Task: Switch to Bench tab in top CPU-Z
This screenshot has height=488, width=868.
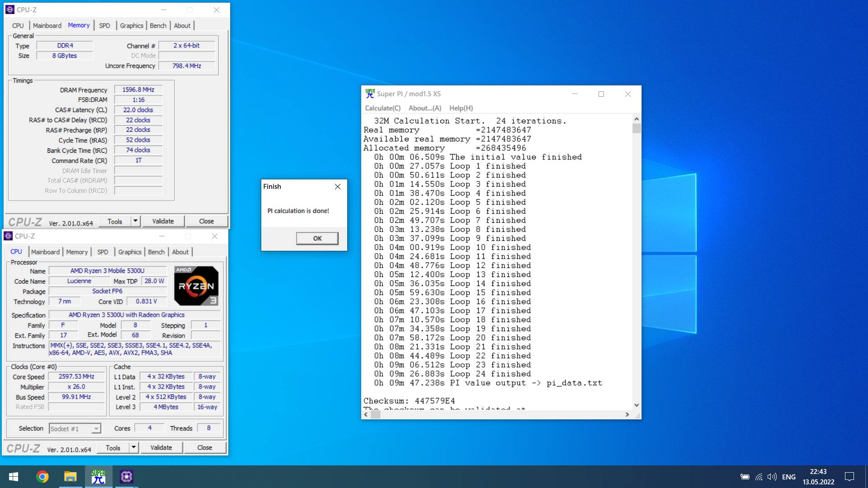Action: click(x=158, y=25)
